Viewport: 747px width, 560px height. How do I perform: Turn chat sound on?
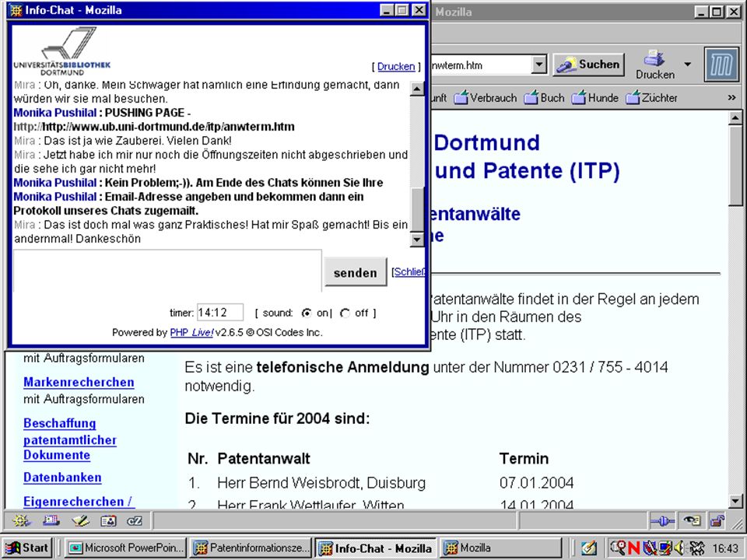click(x=307, y=313)
